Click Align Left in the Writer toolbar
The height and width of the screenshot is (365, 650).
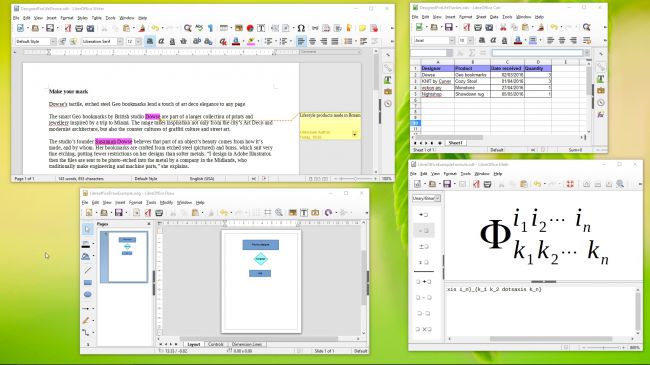tap(301, 41)
